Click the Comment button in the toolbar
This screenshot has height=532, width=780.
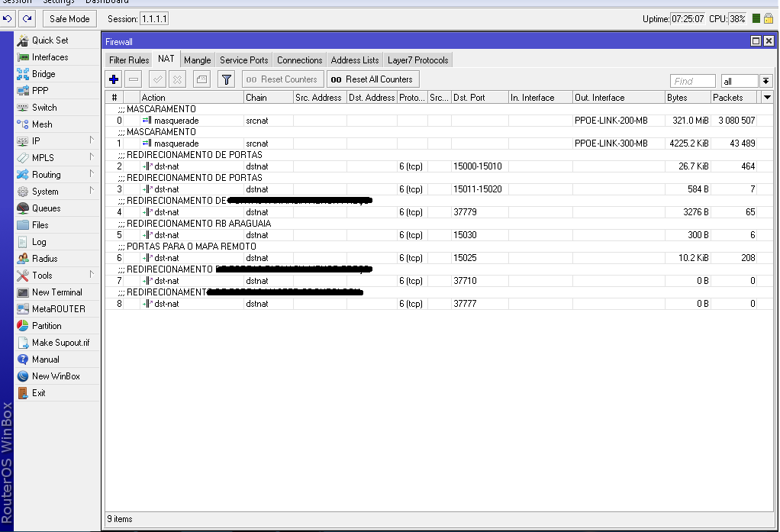(x=201, y=79)
